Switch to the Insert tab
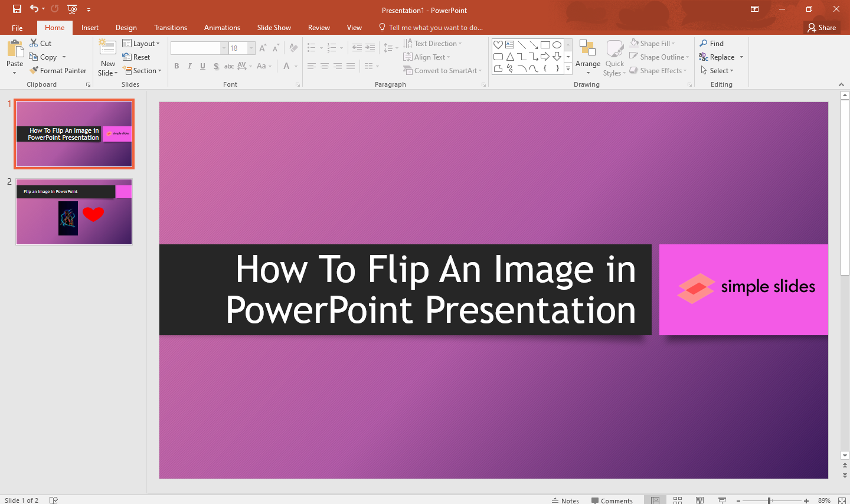This screenshot has width=850, height=504. (x=90, y=27)
